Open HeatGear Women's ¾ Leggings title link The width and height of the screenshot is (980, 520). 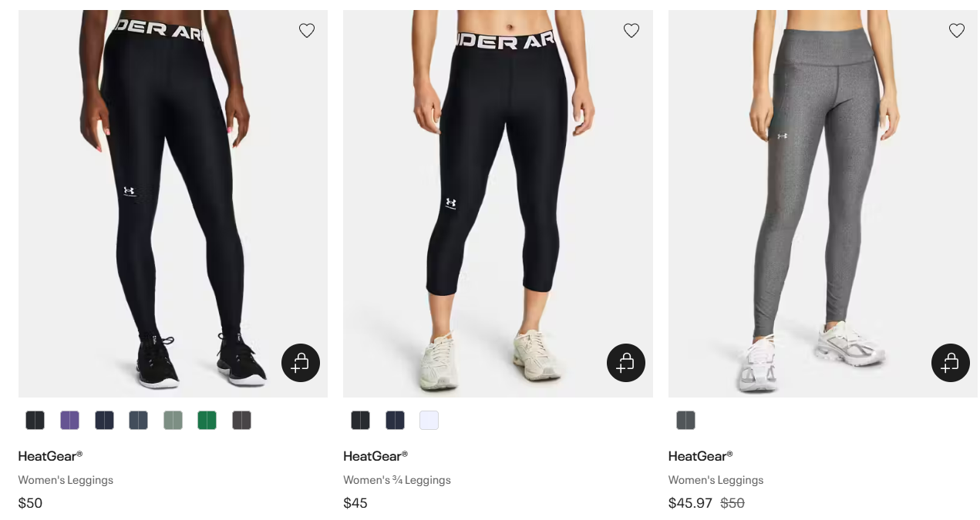coord(375,456)
